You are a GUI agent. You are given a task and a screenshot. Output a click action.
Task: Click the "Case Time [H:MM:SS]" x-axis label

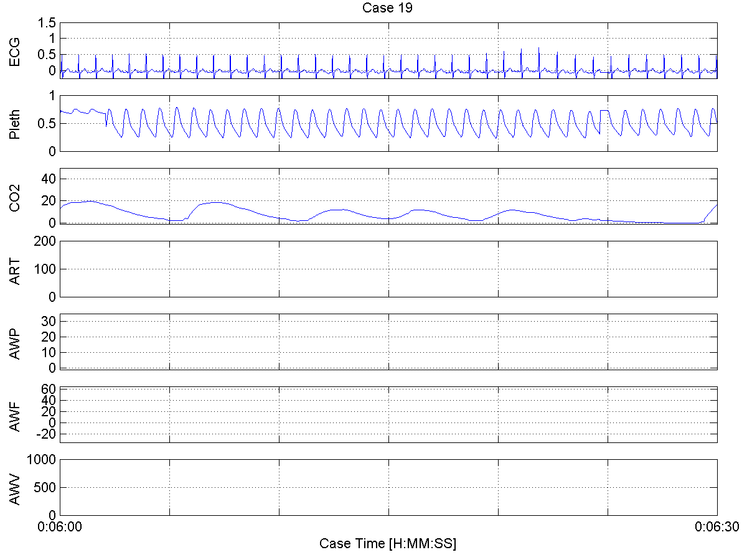point(388,543)
